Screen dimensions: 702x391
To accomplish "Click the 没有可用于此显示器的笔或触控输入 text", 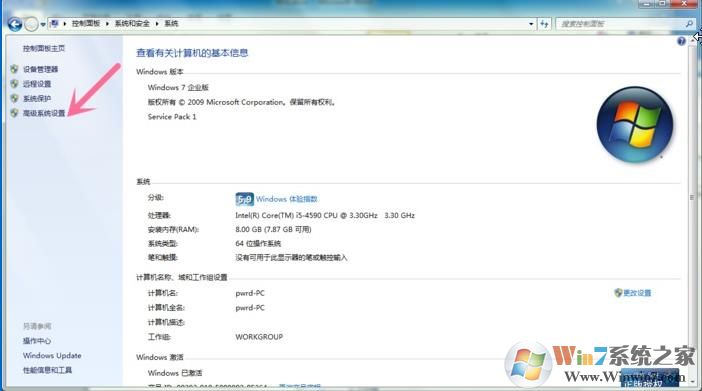I will tap(291, 258).
